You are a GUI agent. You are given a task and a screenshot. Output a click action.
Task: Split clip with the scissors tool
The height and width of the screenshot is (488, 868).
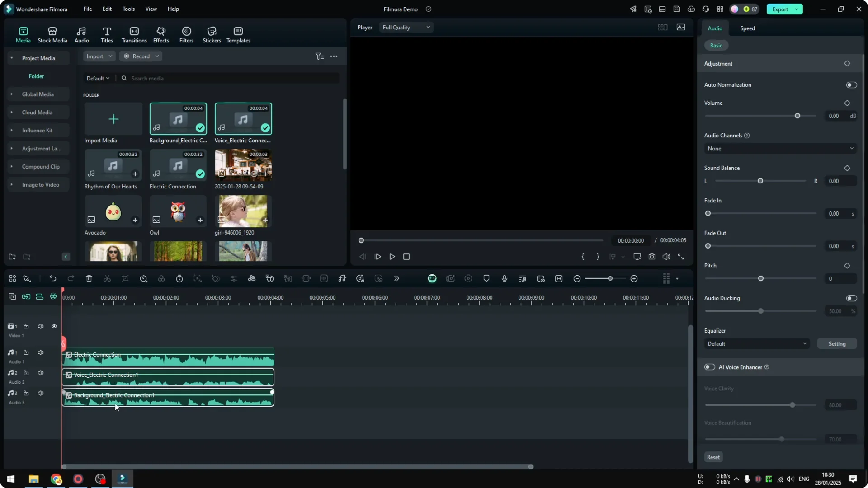[x=107, y=278]
